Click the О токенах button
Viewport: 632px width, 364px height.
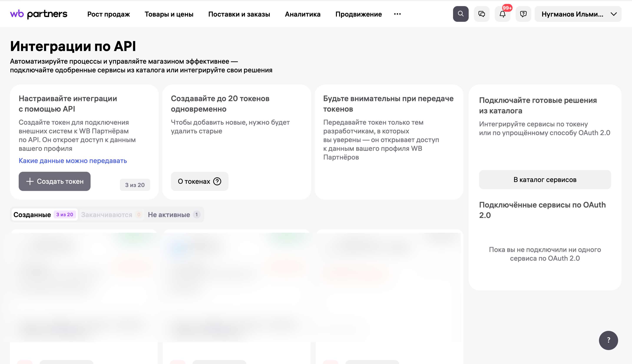(x=200, y=181)
